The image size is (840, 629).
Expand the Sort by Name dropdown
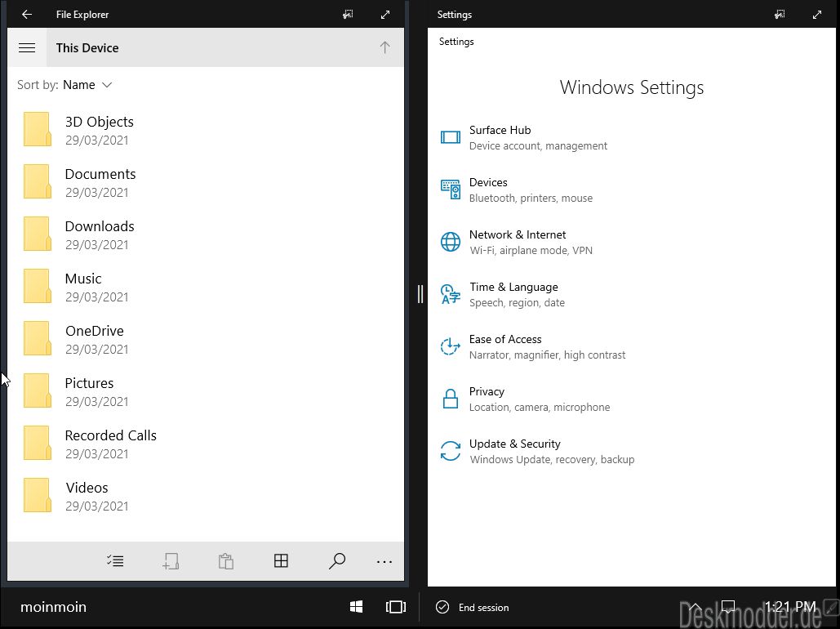87,85
